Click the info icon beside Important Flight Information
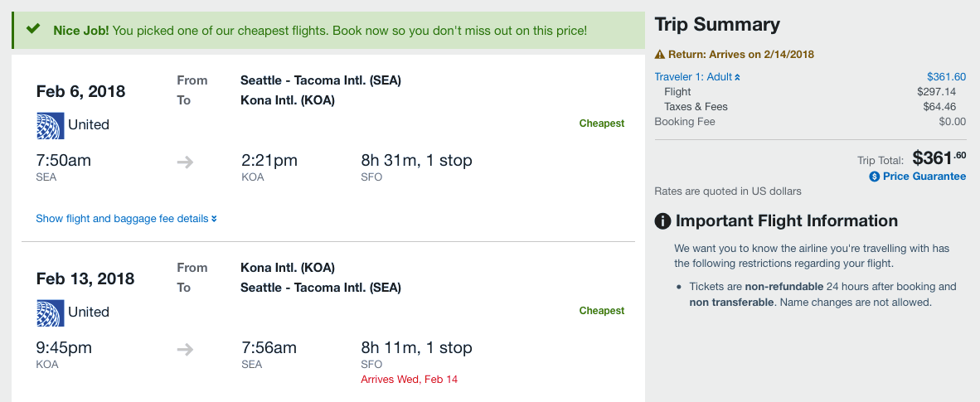The height and width of the screenshot is (402, 980). pyautogui.click(x=662, y=221)
